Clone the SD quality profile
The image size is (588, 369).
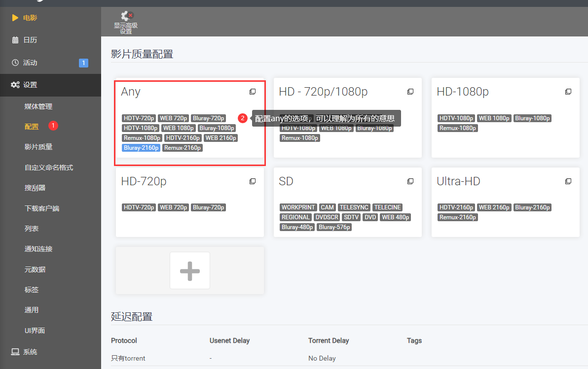(x=410, y=181)
